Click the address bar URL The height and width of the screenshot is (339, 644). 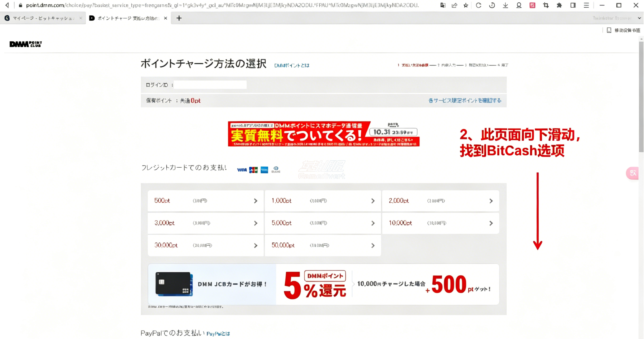[222, 5]
